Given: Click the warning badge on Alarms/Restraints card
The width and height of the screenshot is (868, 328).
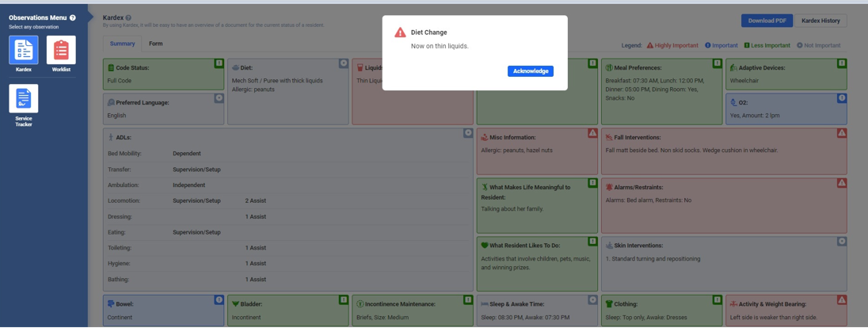Looking at the screenshot, I should [x=842, y=183].
